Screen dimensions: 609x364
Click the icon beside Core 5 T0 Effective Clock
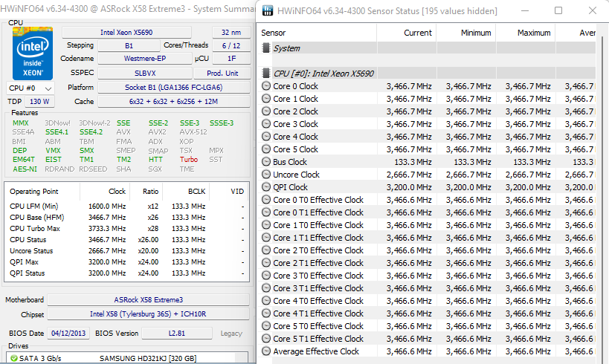(266, 325)
